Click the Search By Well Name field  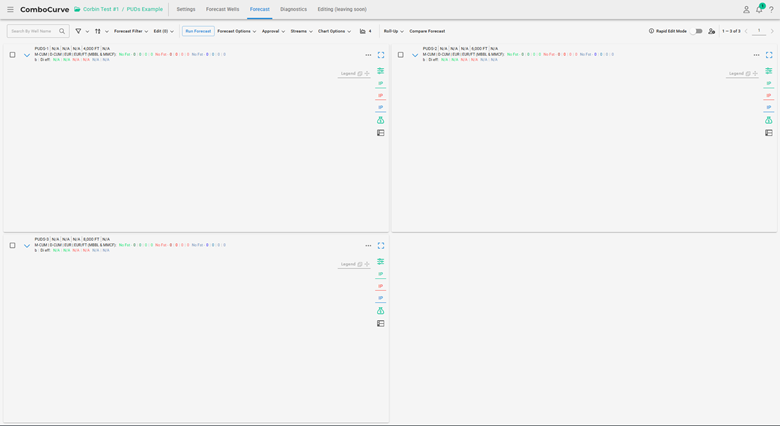33,31
